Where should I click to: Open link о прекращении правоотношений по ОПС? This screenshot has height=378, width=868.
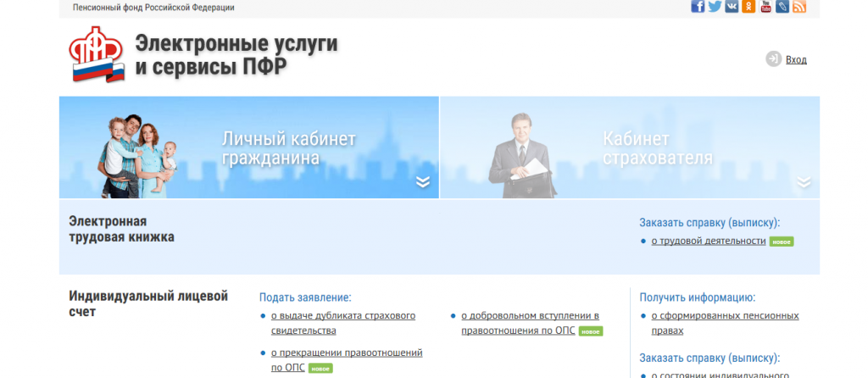[x=347, y=360]
